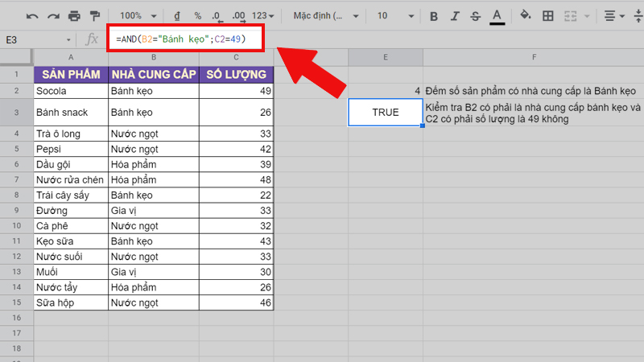
Task: Pick the fill color bucket
Action: (526, 16)
